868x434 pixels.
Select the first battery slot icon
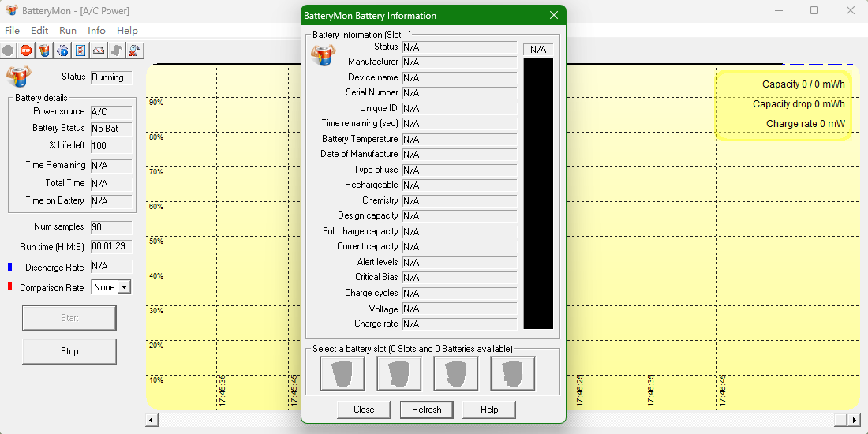342,373
